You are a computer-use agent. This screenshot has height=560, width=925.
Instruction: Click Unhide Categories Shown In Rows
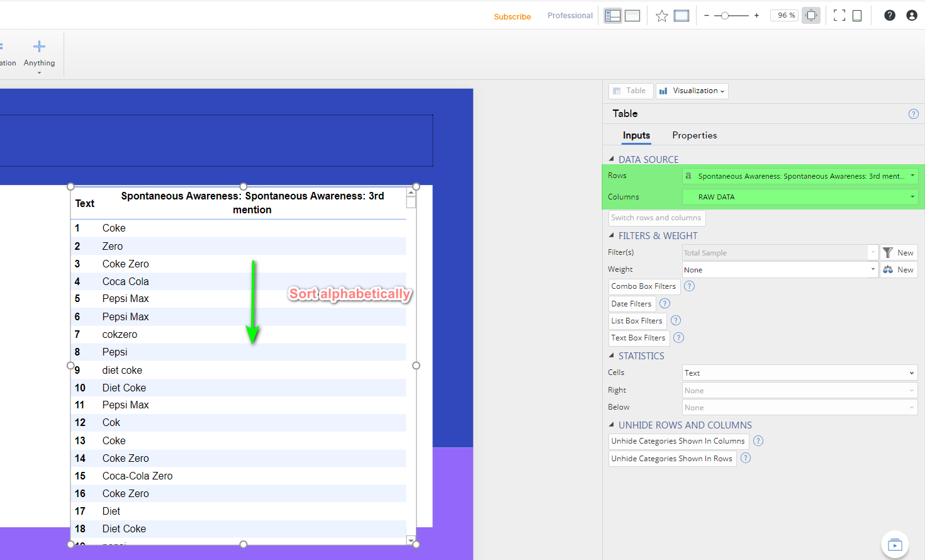pyautogui.click(x=672, y=459)
